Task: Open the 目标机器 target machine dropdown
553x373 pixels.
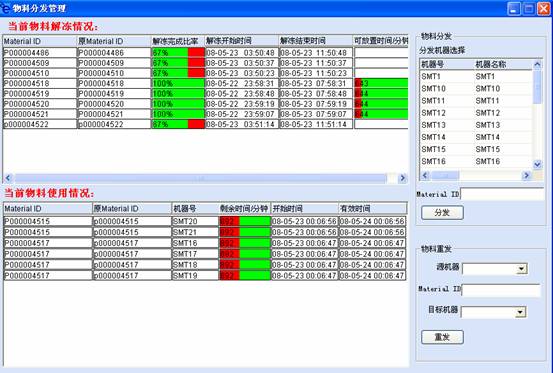Action: point(520,312)
